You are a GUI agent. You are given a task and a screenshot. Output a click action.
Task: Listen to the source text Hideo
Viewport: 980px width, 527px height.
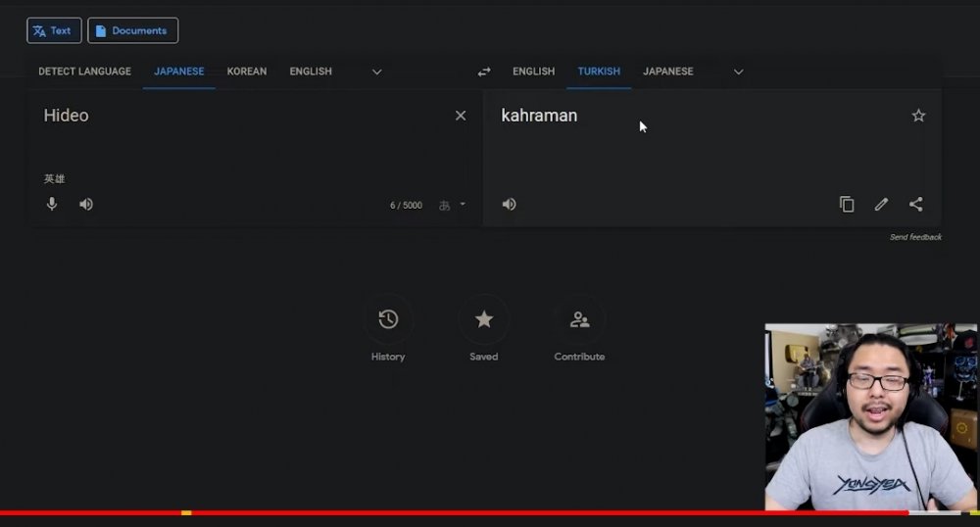[x=86, y=204]
